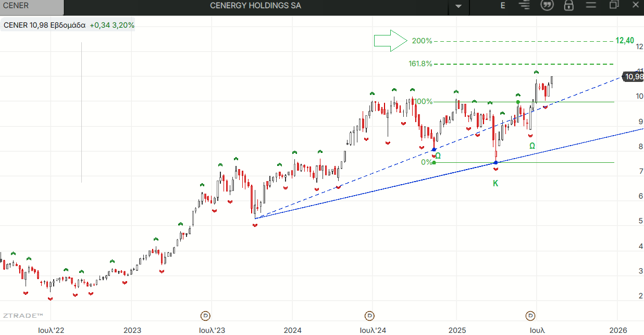Image resolution: width=644 pixels, height=335 pixels.
Task: Select the 100% Fibonacci level label
Action: [423, 101]
